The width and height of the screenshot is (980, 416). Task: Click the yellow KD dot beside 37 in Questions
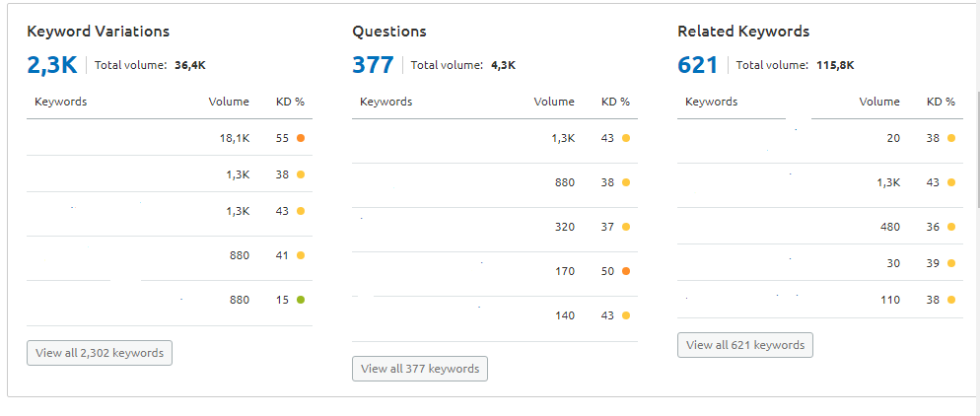626,227
